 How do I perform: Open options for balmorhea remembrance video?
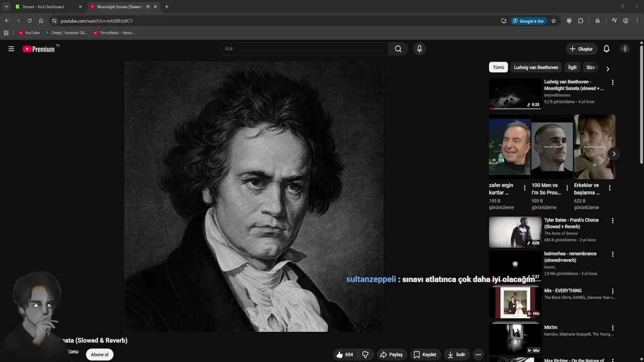(612, 254)
